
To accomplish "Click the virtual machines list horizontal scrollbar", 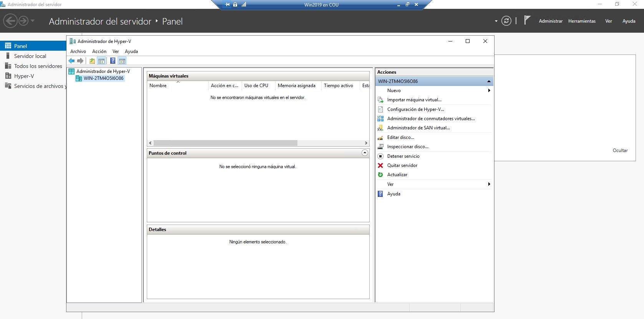I will [225, 143].
